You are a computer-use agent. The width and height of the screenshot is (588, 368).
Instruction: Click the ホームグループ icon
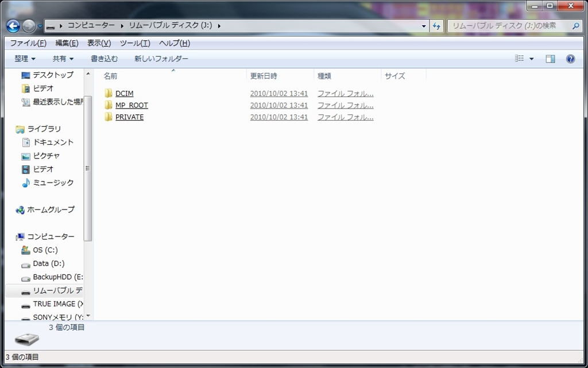[20, 210]
